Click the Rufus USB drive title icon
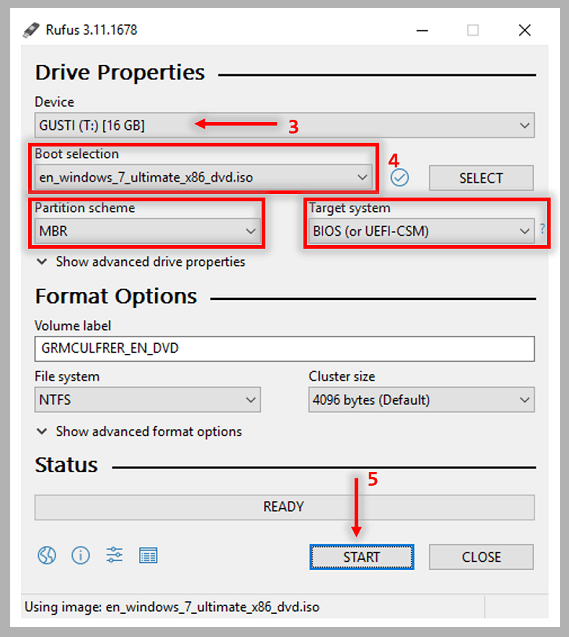The image size is (569, 637). tap(31, 30)
